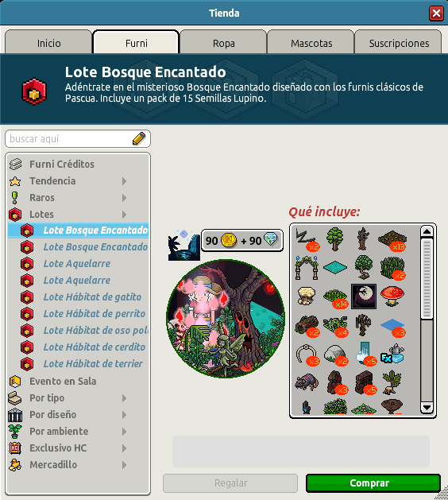Click the watering can Fx item
The image size is (448, 500).
(x=392, y=354)
